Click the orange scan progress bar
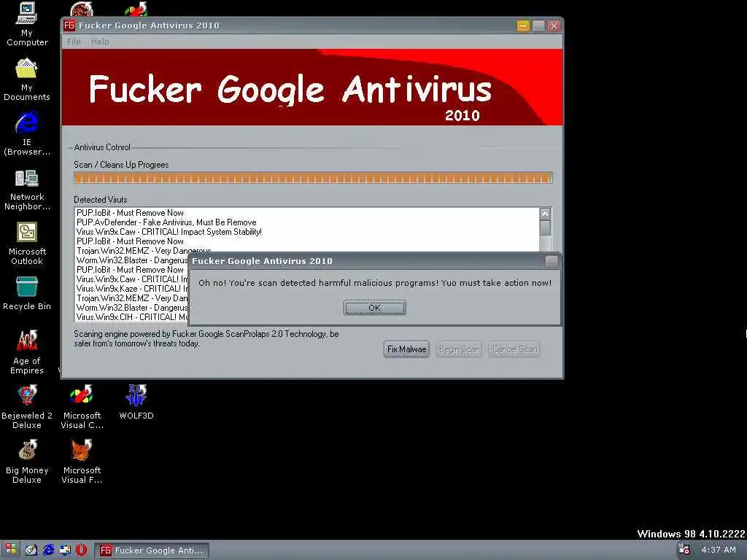The height and width of the screenshot is (560, 747). point(313,178)
